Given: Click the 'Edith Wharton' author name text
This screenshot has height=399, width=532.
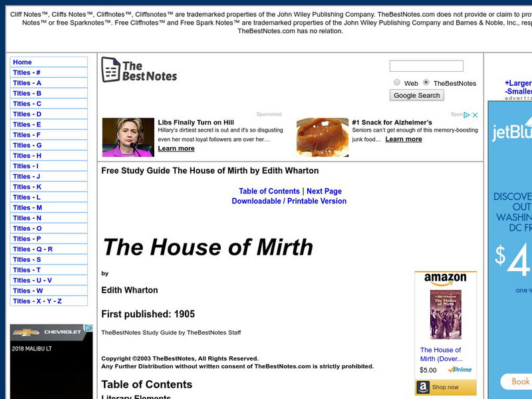Looking at the screenshot, I should click(x=130, y=290).
